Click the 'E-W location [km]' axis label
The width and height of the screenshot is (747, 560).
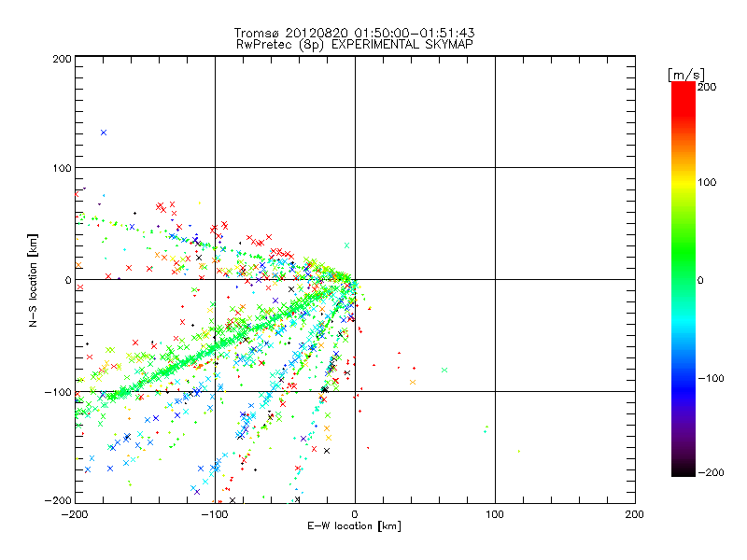(x=354, y=526)
